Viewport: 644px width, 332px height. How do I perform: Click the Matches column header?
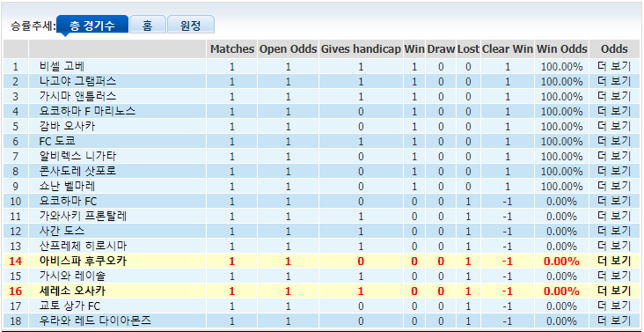232,49
